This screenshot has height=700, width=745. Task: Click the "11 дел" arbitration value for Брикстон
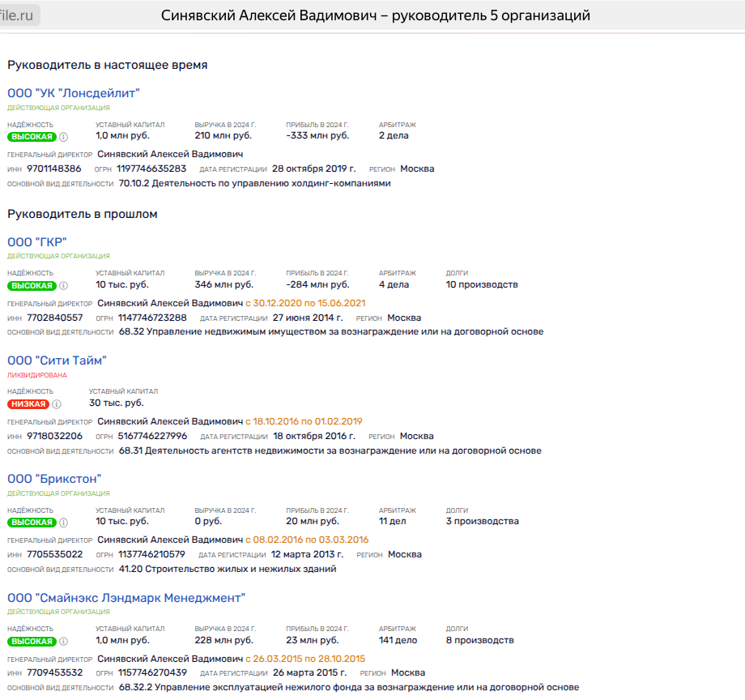393,521
